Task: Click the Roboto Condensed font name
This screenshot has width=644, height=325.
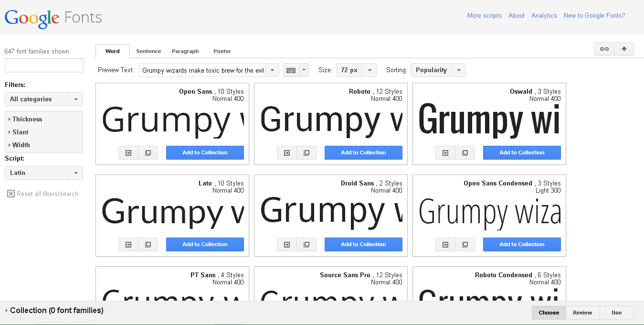Action: point(503,275)
